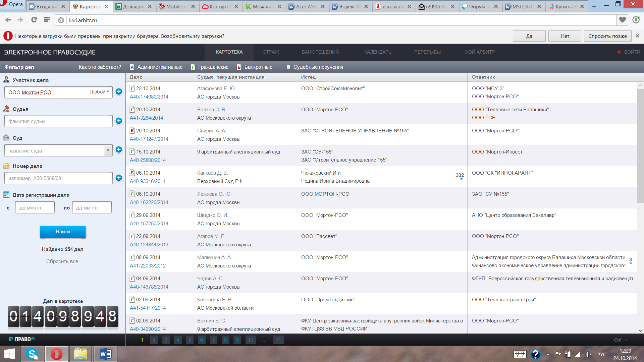
Task: Open Opera Speed Dial grid
Action: coord(47,20)
